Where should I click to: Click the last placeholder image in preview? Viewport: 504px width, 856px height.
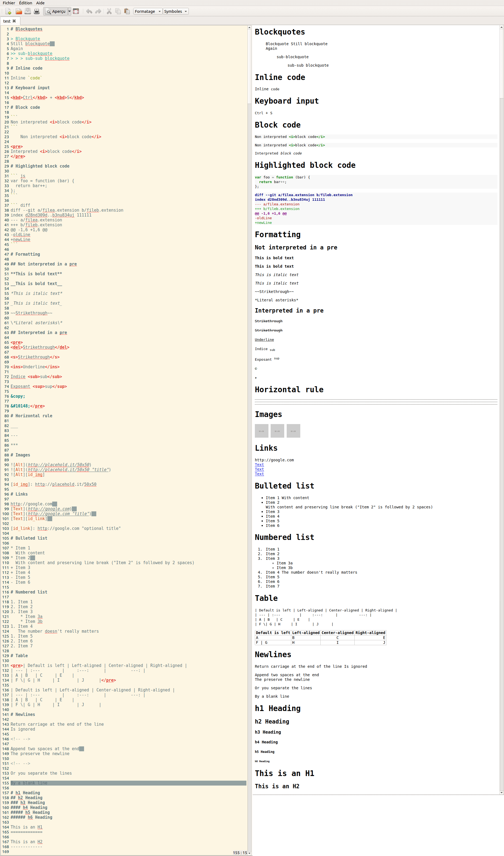(293, 431)
